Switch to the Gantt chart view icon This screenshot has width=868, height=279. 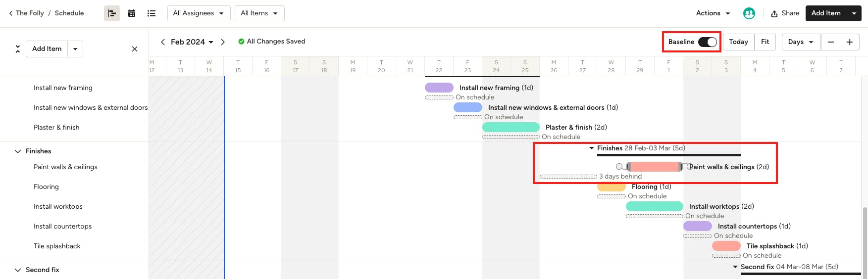tap(112, 13)
